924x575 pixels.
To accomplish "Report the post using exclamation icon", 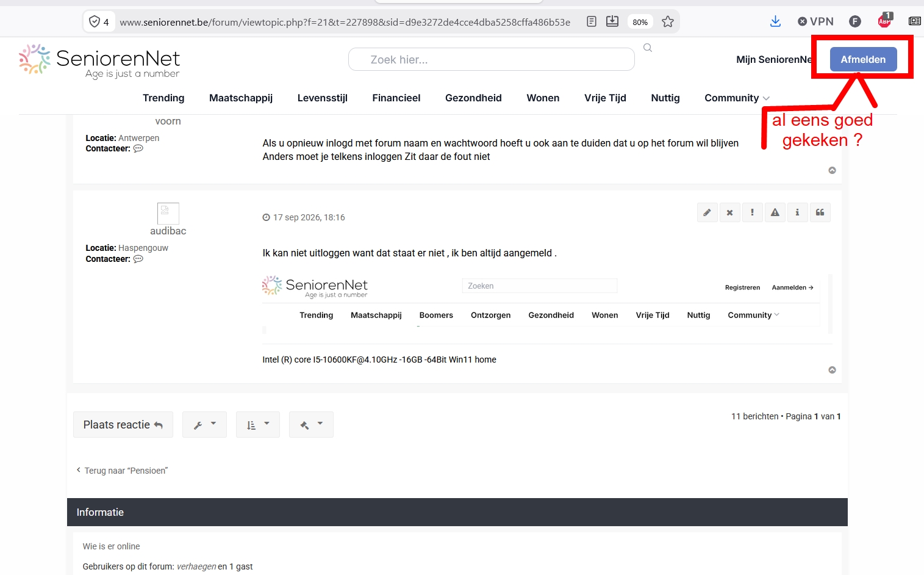I will point(752,212).
